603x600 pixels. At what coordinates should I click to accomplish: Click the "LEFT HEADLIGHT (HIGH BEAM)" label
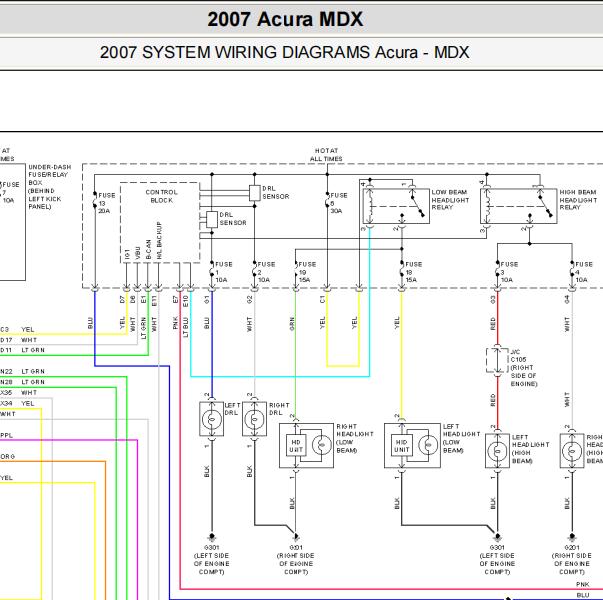coord(530,449)
